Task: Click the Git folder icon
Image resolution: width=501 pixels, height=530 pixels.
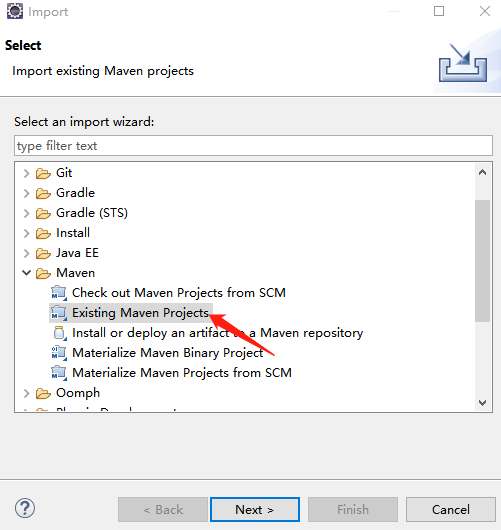Action: (43, 173)
